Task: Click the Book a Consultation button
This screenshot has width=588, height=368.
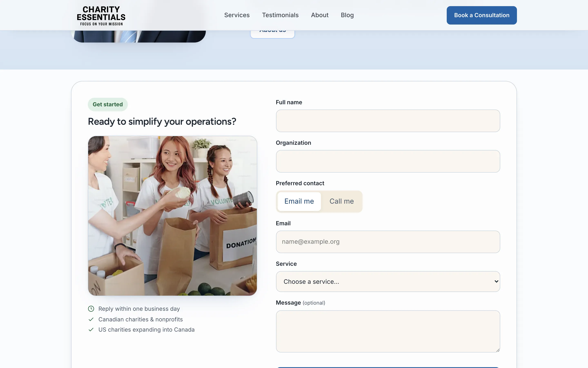Action: (482, 15)
